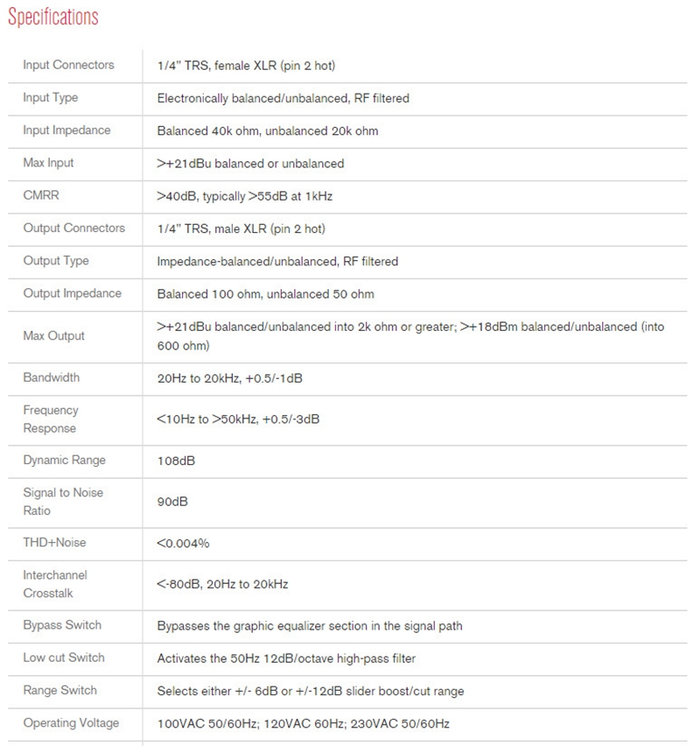
Task: Click the Input Connectors row label
Action: tap(68, 65)
